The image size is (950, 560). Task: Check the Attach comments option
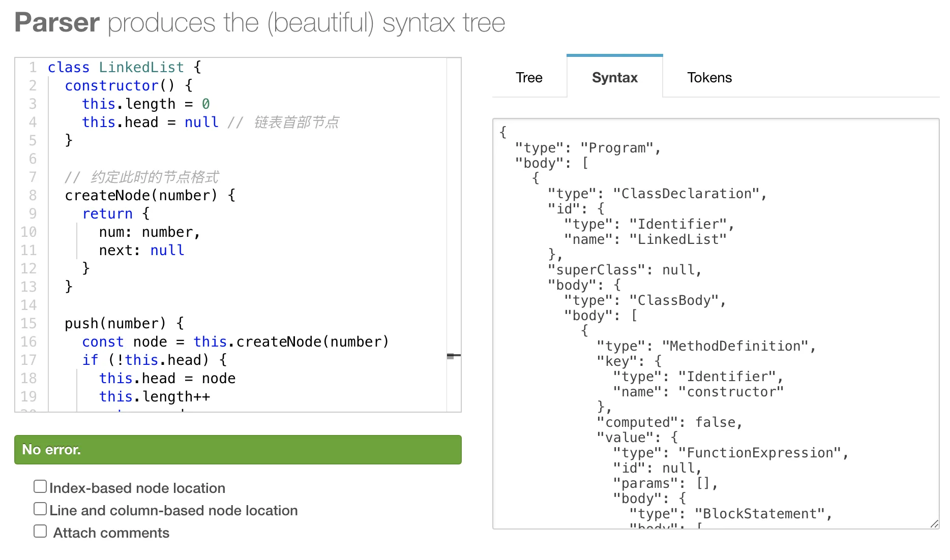[40, 532]
